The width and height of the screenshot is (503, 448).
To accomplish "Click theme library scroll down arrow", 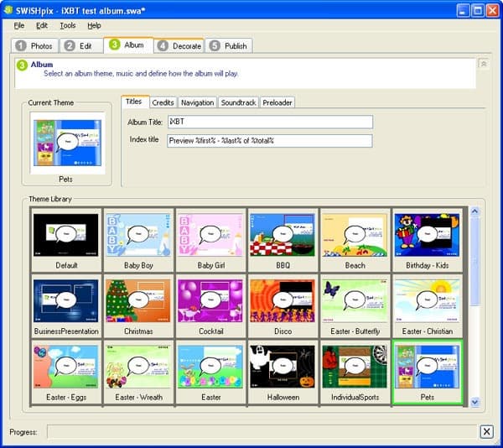I will (474, 402).
